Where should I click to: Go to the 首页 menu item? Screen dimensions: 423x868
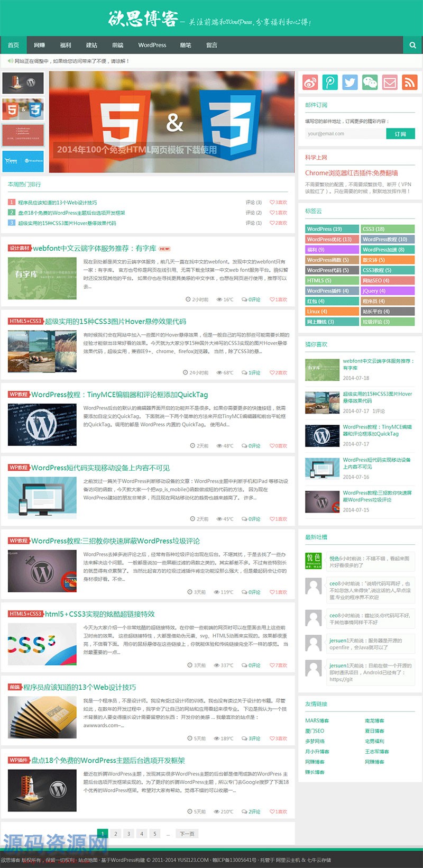coord(13,45)
